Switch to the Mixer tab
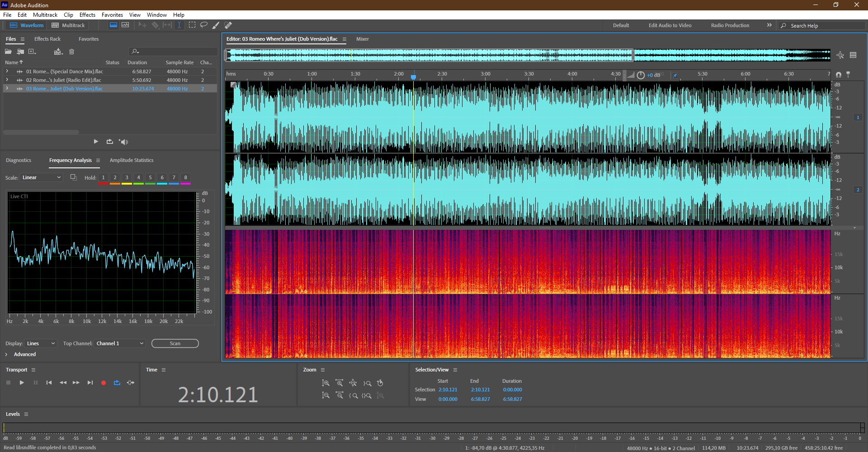 click(363, 39)
